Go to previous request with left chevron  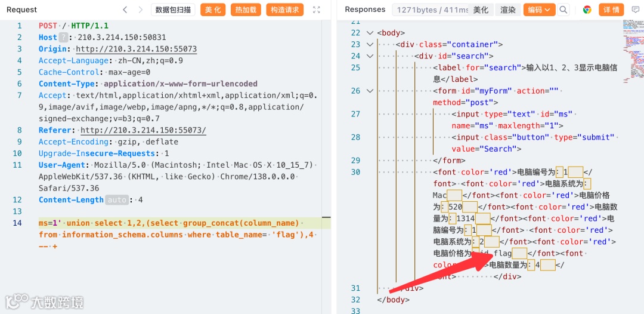click(x=125, y=10)
